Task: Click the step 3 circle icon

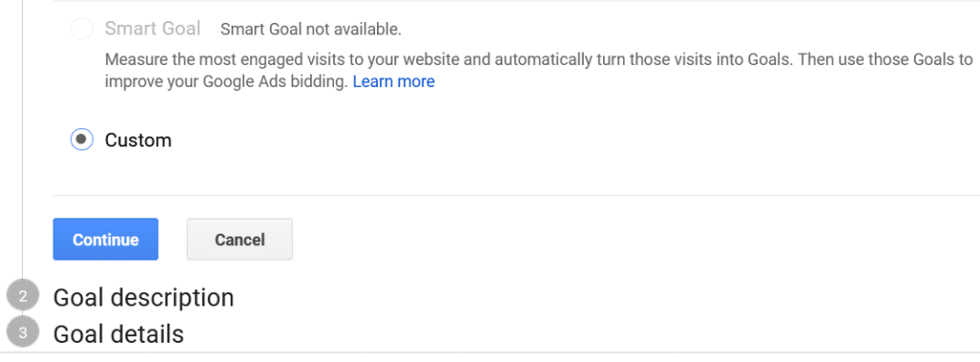Action: 23,332
